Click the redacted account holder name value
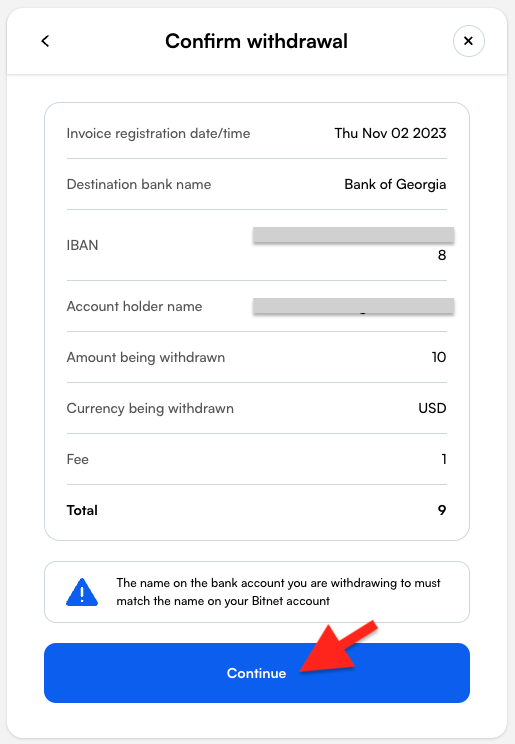This screenshot has height=744, width=515. (354, 306)
